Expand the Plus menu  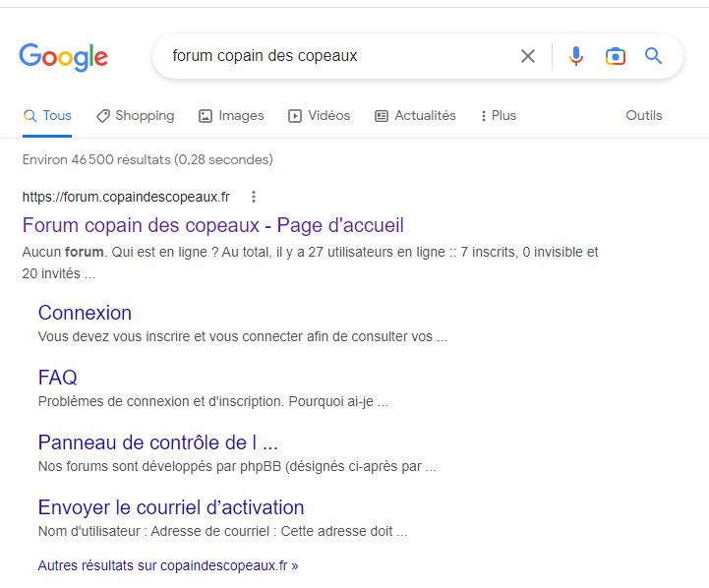(x=498, y=116)
